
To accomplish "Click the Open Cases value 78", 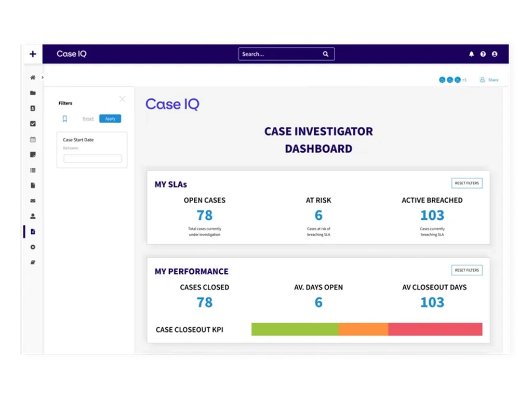I will [205, 215].
